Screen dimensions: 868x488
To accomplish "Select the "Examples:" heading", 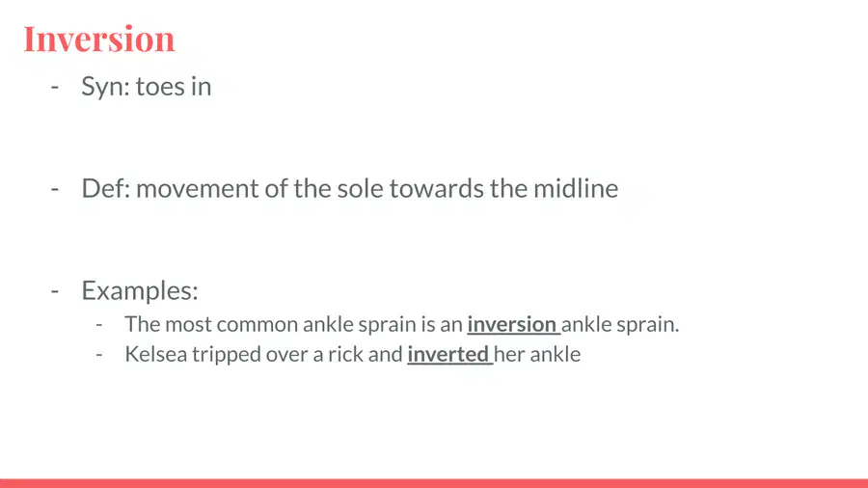I will tap(140, 290).
